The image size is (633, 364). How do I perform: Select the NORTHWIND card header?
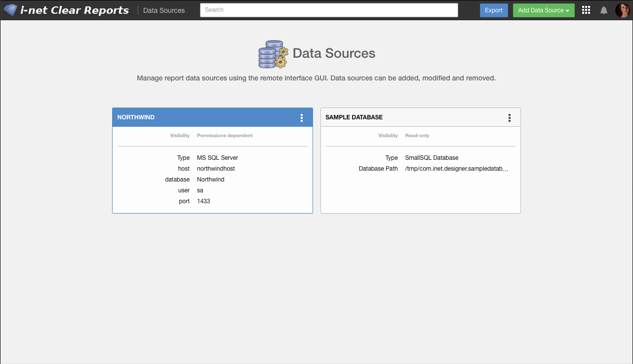(x=212, y=117)
